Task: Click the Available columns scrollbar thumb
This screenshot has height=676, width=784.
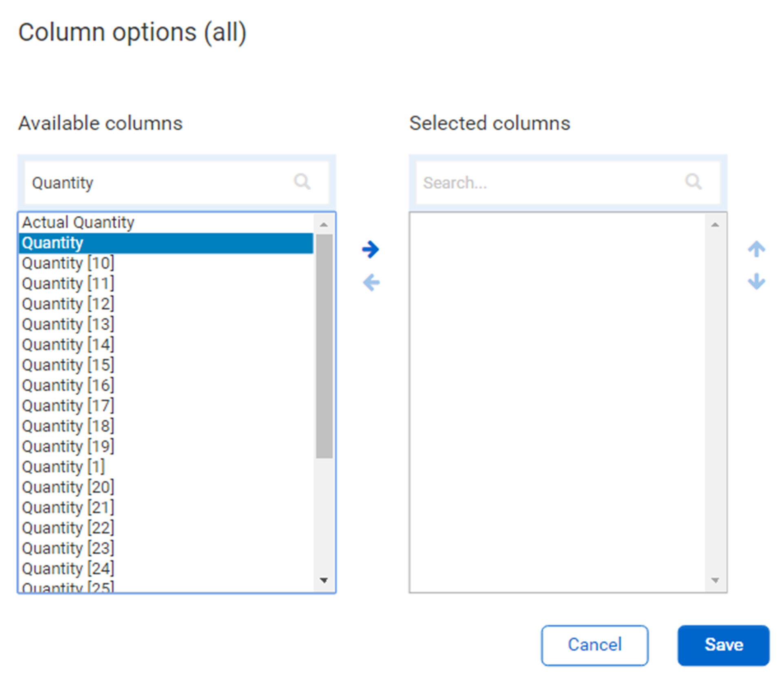Action: tap(324, 346)
